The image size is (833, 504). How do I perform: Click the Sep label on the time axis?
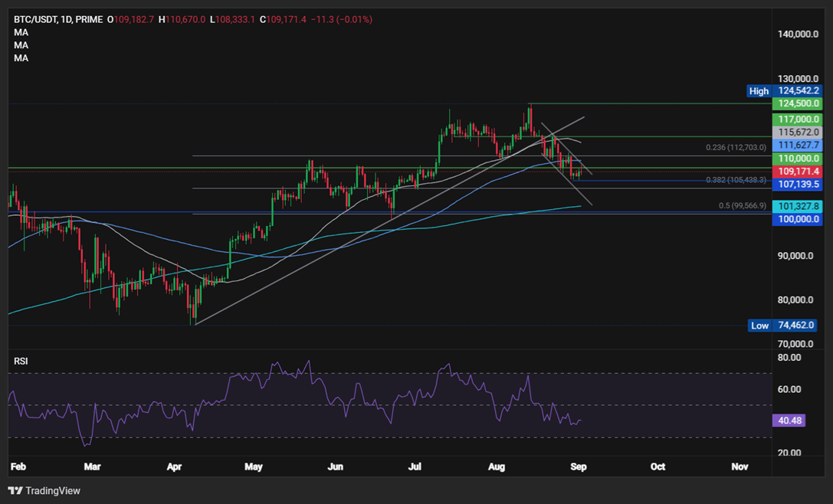pyautogui.click(x=578, y=466)
